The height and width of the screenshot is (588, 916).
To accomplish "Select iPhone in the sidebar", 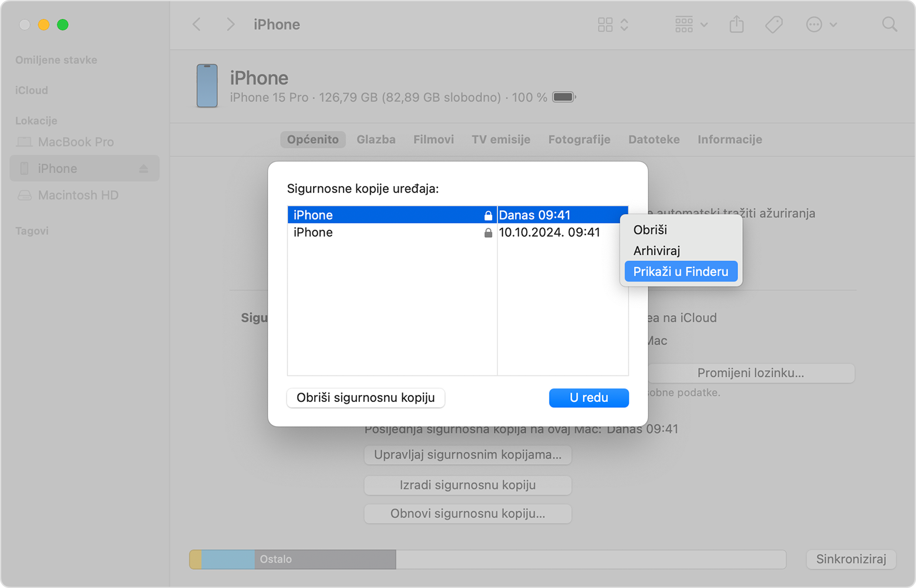I will [85, 168].
